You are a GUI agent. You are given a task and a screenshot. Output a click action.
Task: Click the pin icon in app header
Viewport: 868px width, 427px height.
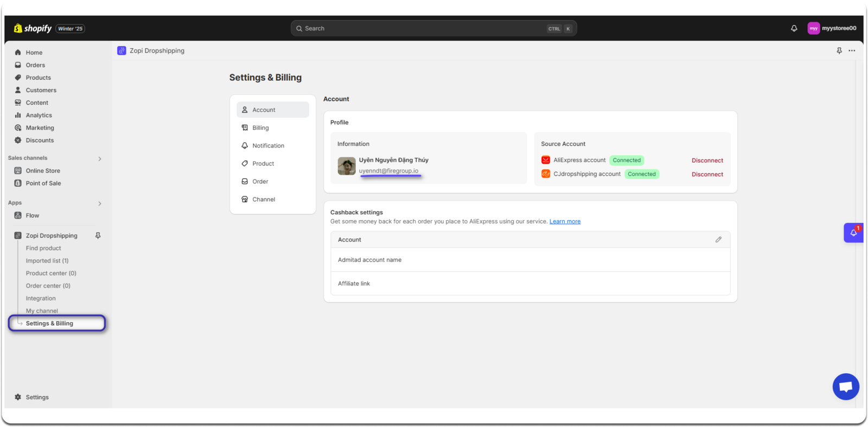[x=839, y=50]
